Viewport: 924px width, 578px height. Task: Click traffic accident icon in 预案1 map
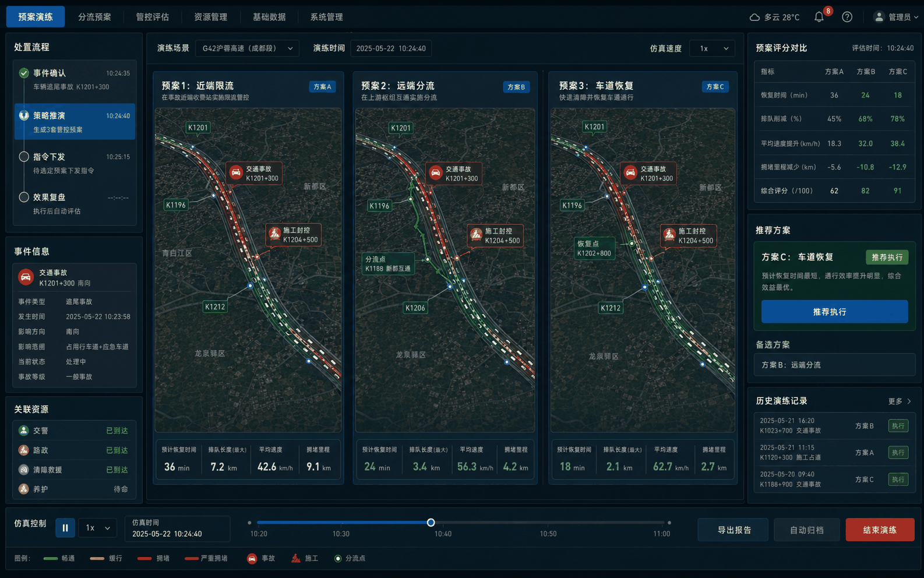coord(236,173)
